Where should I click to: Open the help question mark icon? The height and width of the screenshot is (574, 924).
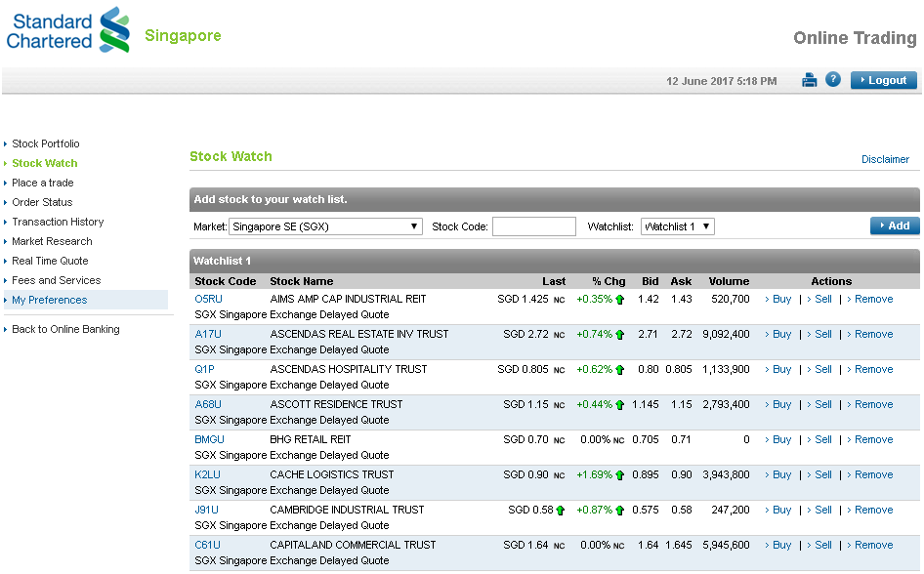pyautogui.click(x=833, y=80)
